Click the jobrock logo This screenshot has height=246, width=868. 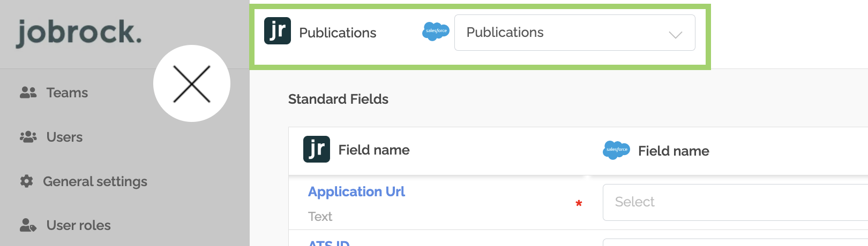click(x=79, y=33)
